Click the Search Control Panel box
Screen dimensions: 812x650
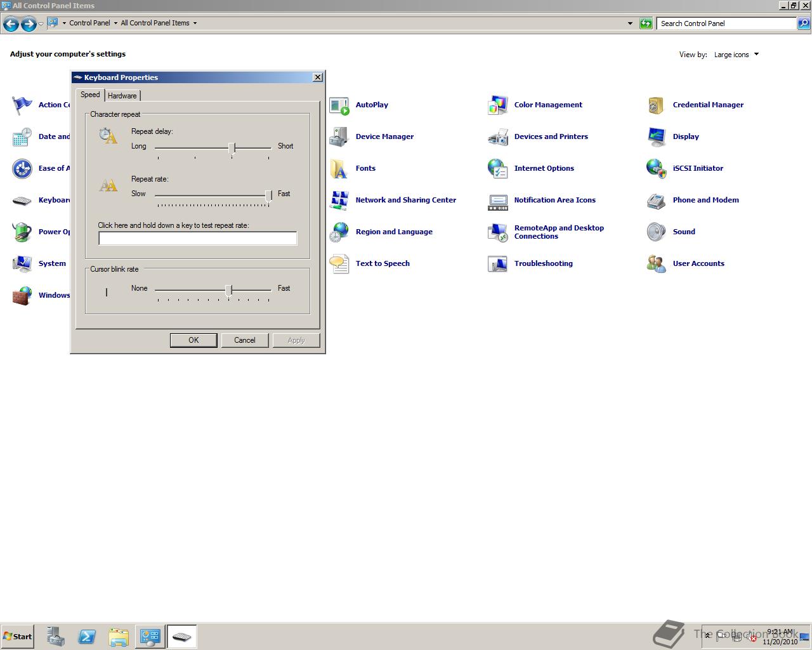(726, 23)
